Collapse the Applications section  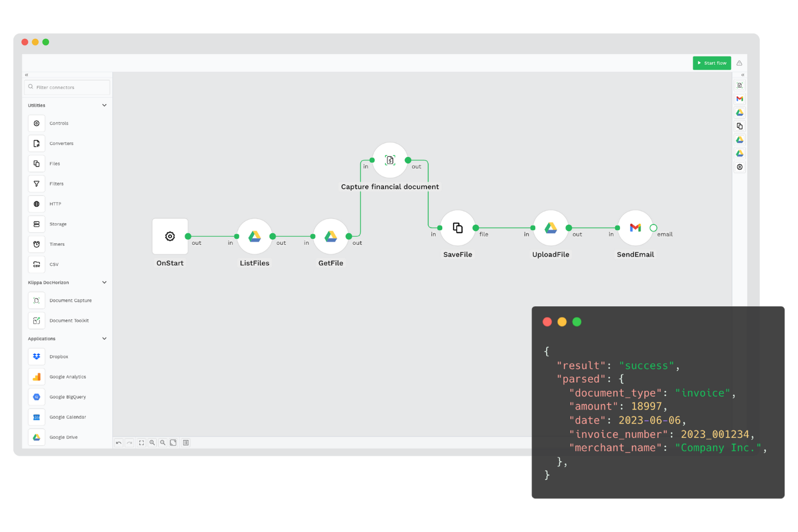[x=104, y=338]
